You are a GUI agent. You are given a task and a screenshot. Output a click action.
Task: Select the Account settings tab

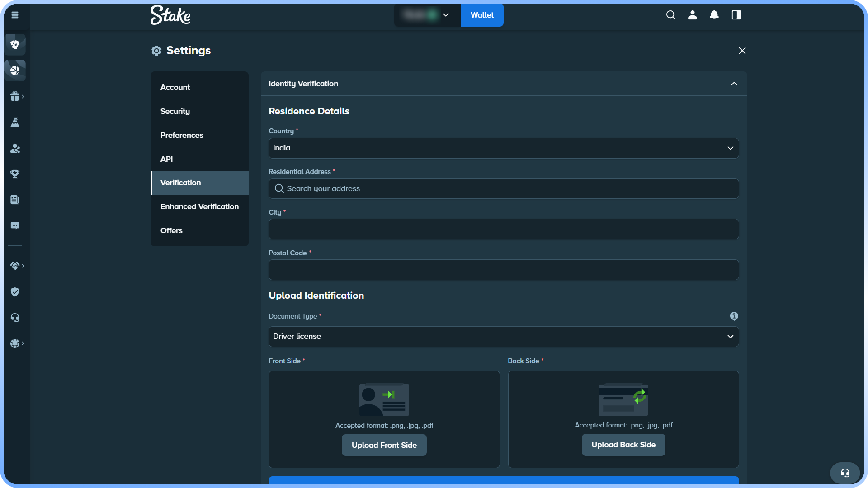click(199, 87)
